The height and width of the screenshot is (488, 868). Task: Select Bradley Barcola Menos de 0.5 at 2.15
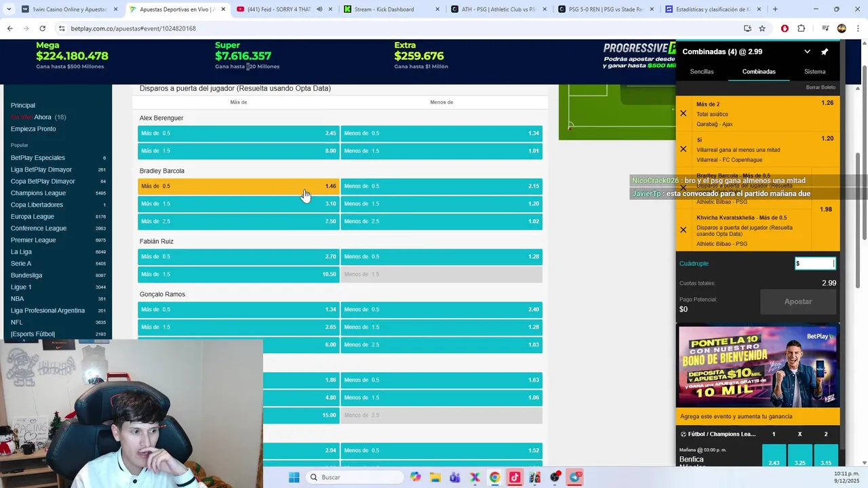click(x=441, y=186)
